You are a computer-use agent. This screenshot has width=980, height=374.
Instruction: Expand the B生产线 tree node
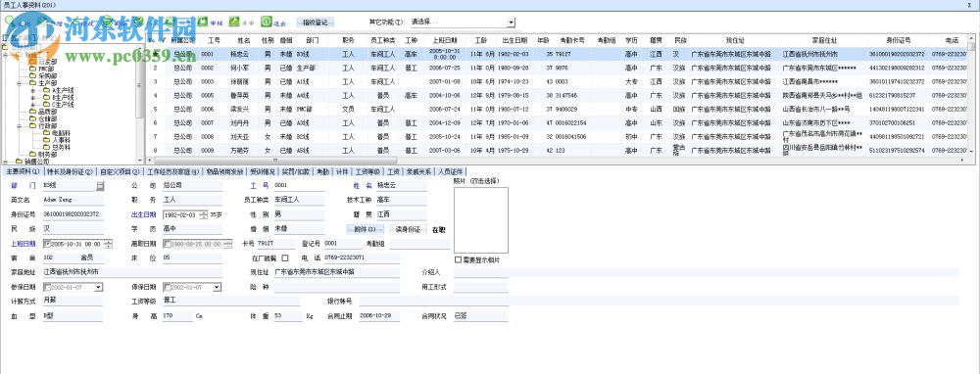(33, 97)
